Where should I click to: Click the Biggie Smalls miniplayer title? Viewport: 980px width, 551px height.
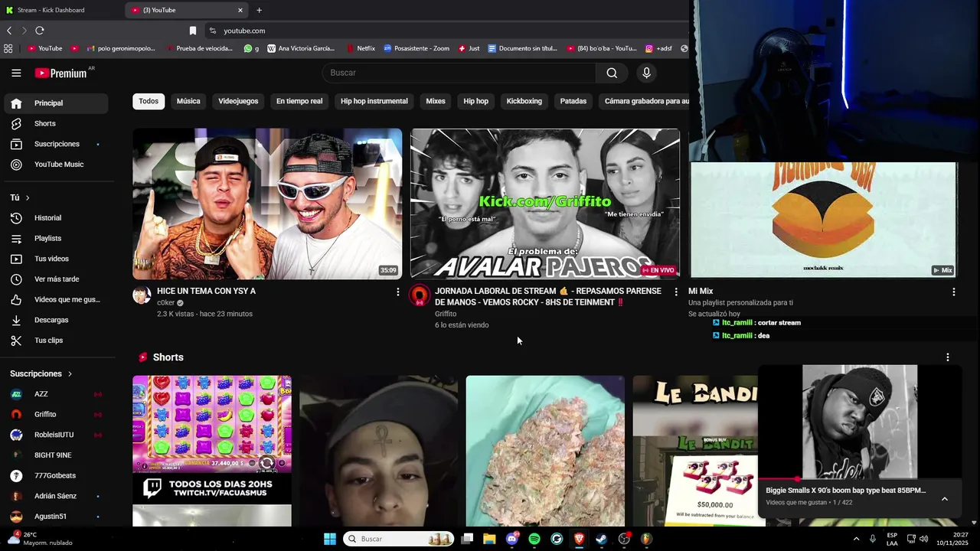[x=846, y=491]
